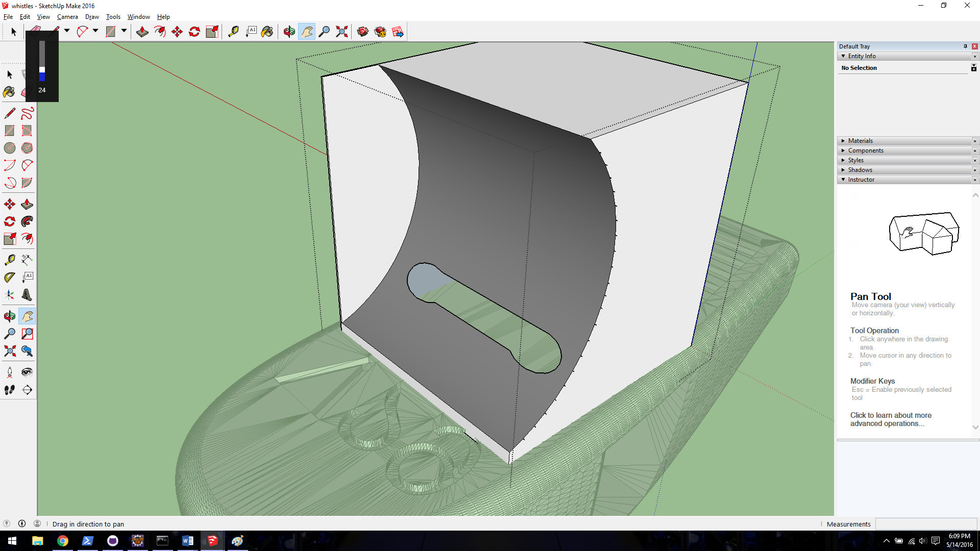Click the Measurements input box
The width and height of the screenshot is (980, 551).
coord(925,524)
